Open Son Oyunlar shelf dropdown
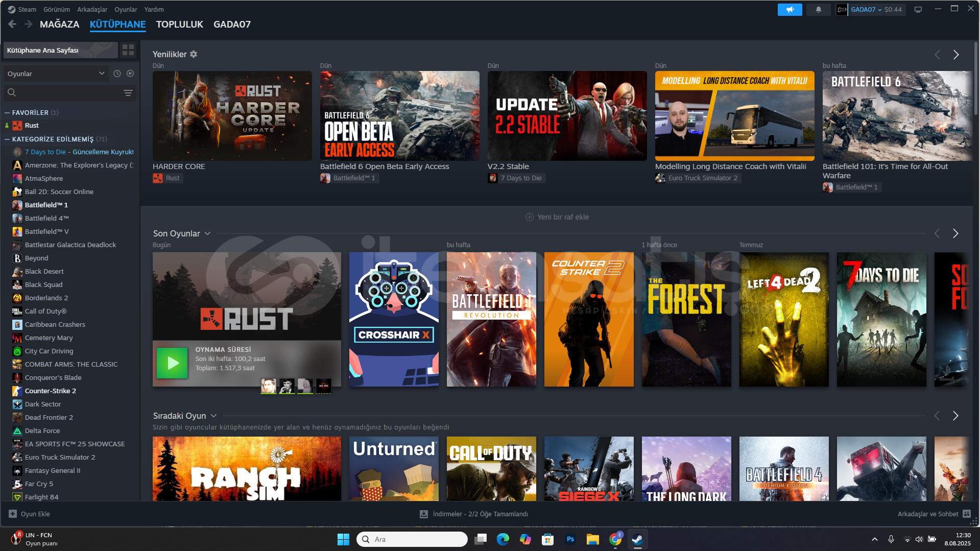The width and height of the screenshot is (980, 551). [207, 233]
